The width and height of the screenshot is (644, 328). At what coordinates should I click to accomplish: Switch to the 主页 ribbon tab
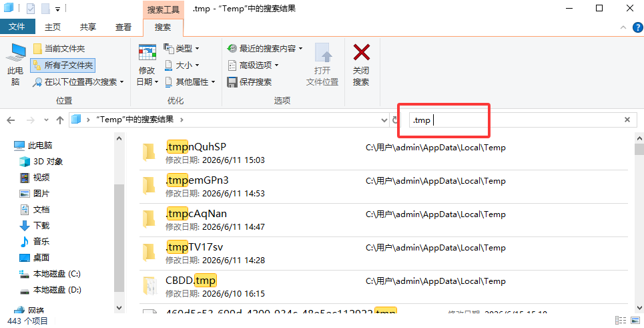53,27
